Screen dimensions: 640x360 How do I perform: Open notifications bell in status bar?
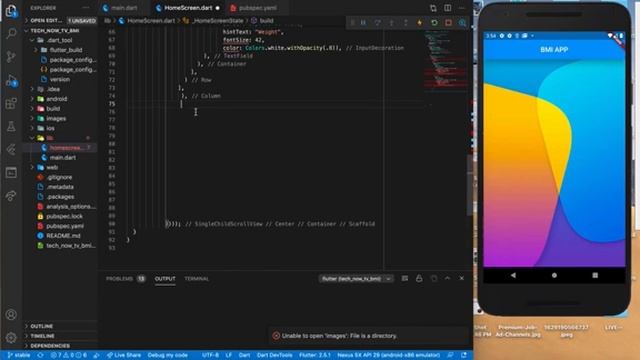464,355
